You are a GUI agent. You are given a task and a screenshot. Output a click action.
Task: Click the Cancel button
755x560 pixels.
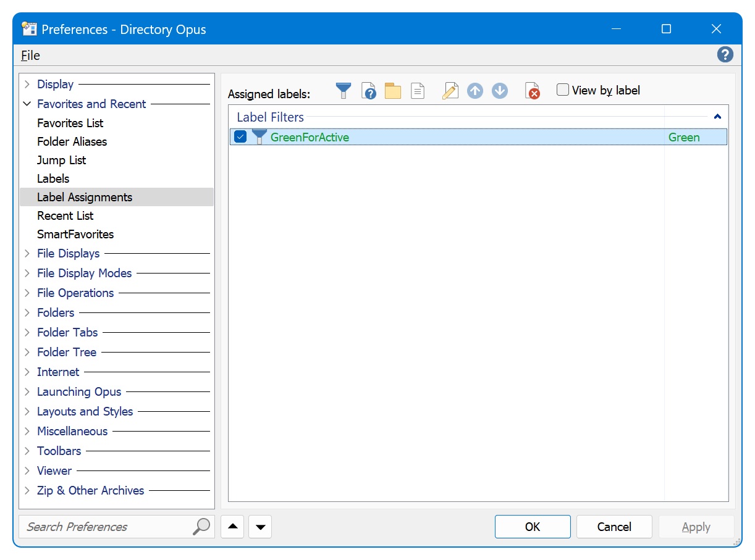coord(614,527)
